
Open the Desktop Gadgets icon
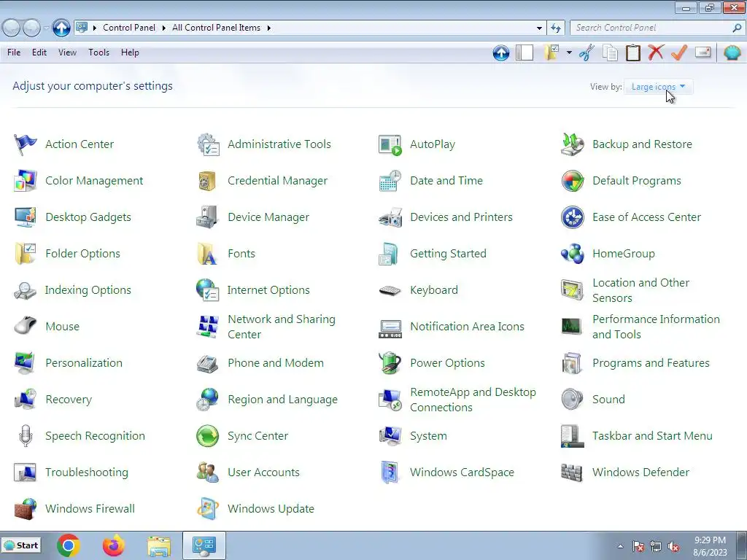(26, 217)
